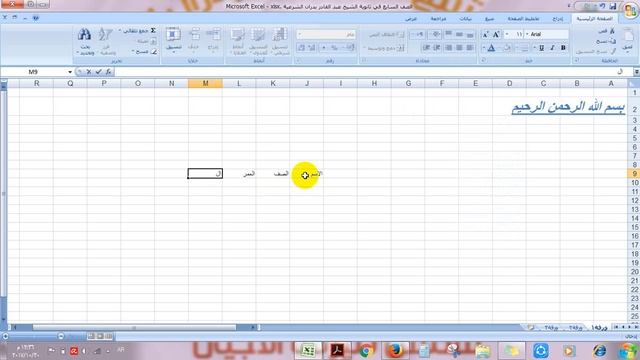
Task: Open the number format combo box
Action: pos(326,35)
